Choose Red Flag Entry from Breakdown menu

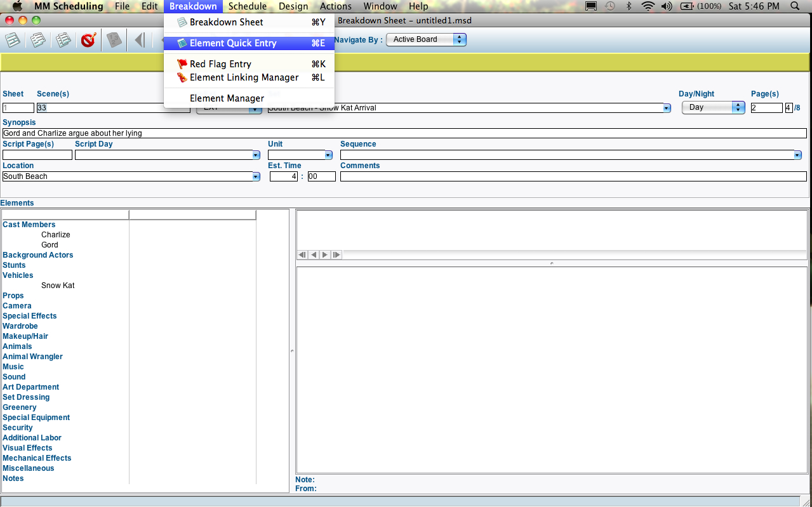coord(220,64)
